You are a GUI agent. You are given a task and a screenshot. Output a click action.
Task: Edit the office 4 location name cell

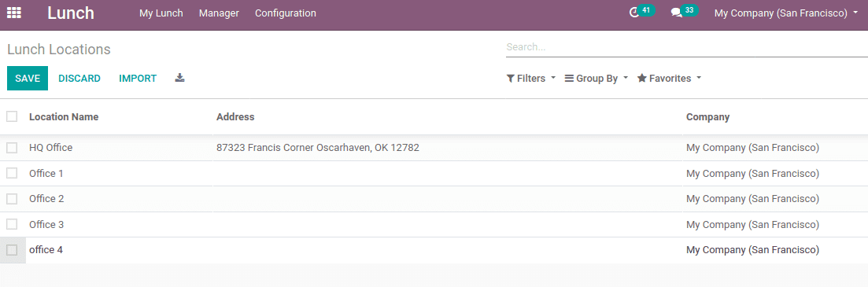(x=120, y=250)
